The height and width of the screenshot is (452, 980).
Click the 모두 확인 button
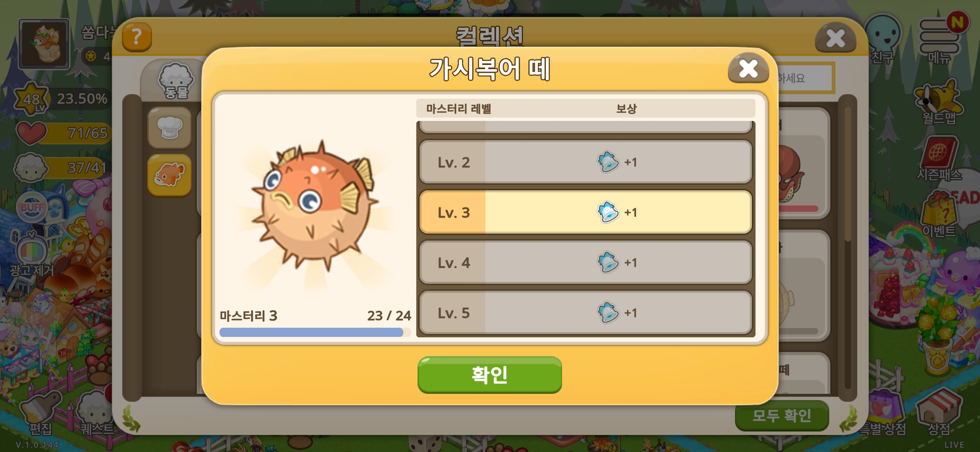click(782, 415)
